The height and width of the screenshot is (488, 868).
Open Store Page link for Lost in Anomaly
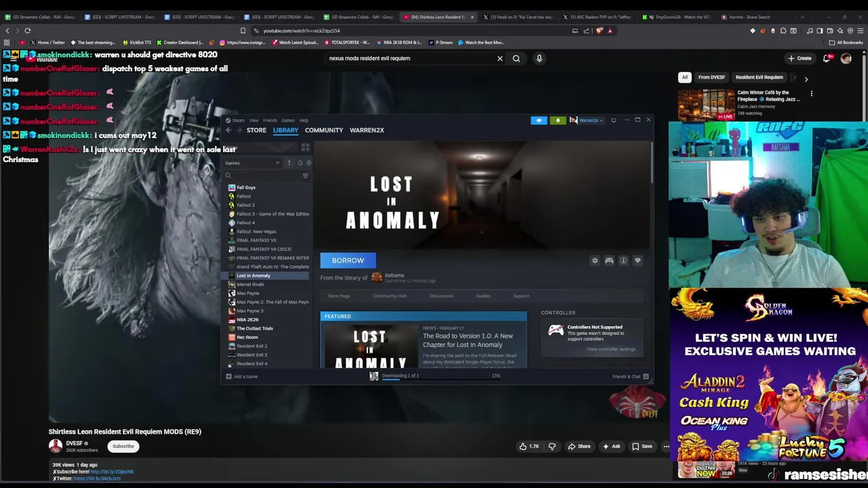point(339,296)
